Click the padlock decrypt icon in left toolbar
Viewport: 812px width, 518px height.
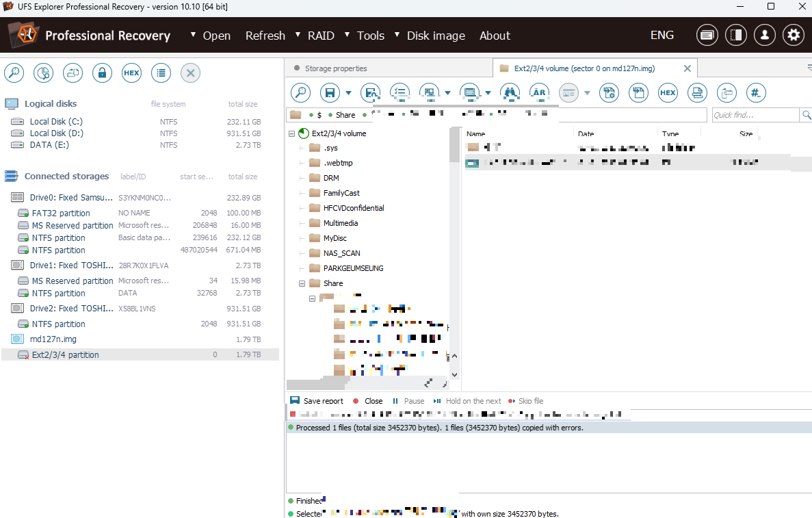[x=102, y=73]
